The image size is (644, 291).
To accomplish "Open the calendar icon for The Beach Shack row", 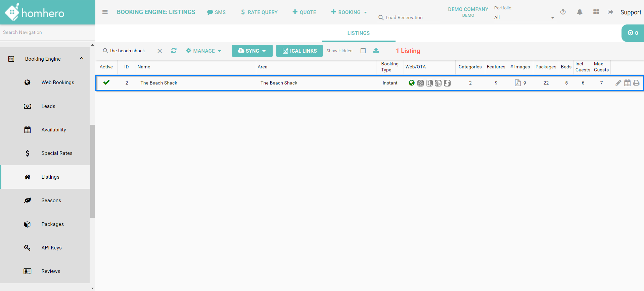I will [x=627, y=83].
